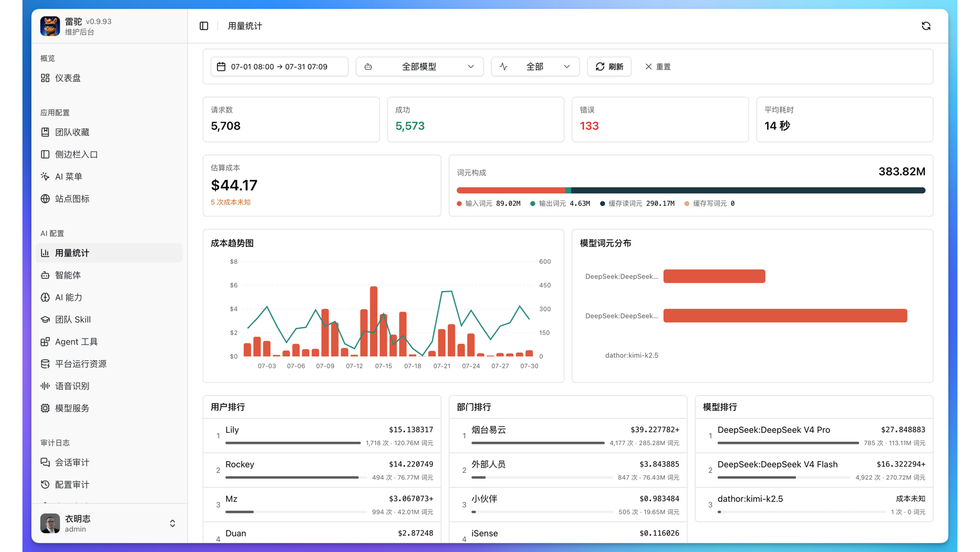Click the 错误 133 stat card

pyautogui.click(x=661, y=120)
